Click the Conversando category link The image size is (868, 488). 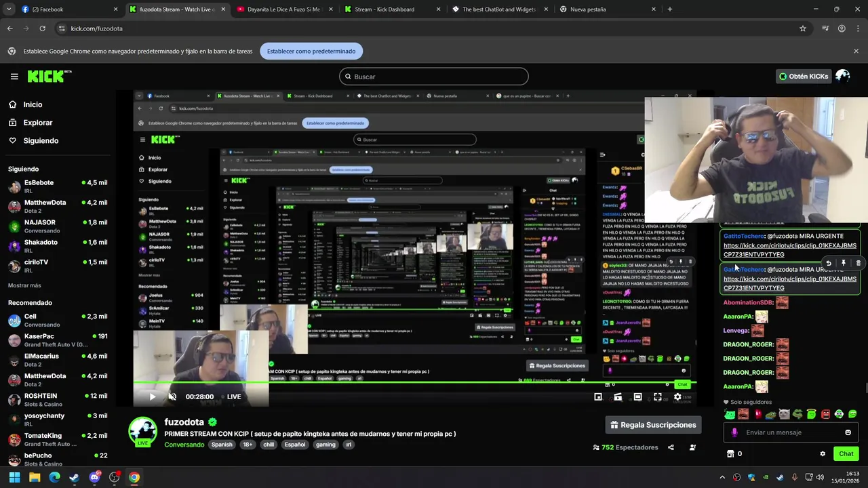[184, 445]
